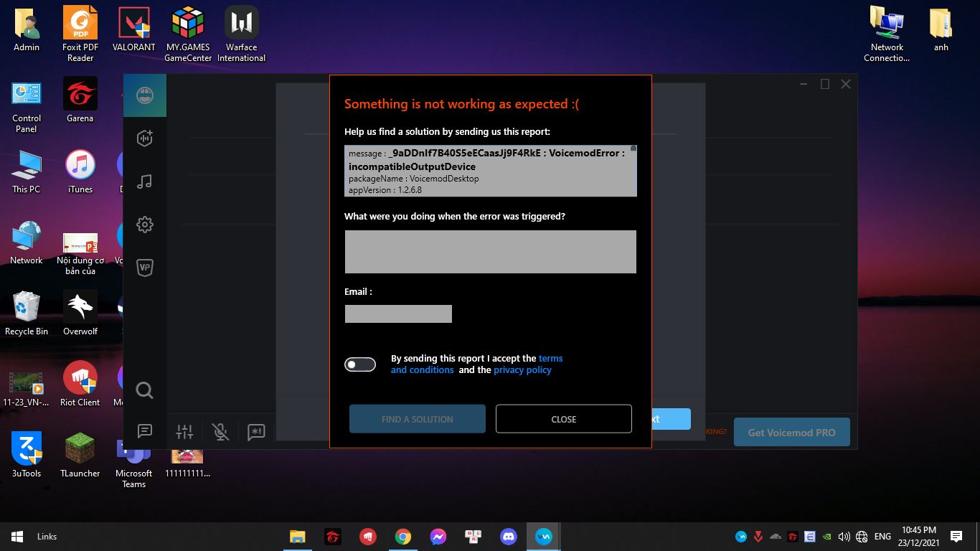Viewport: 980px width, 551px height.
Task: Toggle the censor beep speech bubble icon
Action: [256, 431]
